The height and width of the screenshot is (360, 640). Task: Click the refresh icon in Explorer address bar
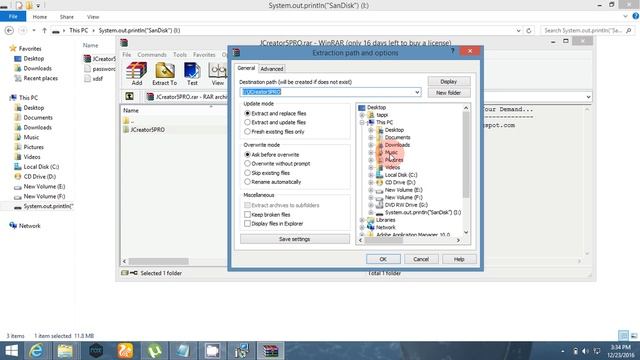click(x=529, y=31)
